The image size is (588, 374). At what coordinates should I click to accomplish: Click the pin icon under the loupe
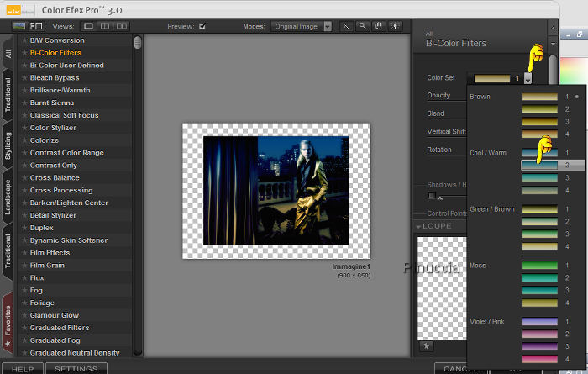point(427,345)
